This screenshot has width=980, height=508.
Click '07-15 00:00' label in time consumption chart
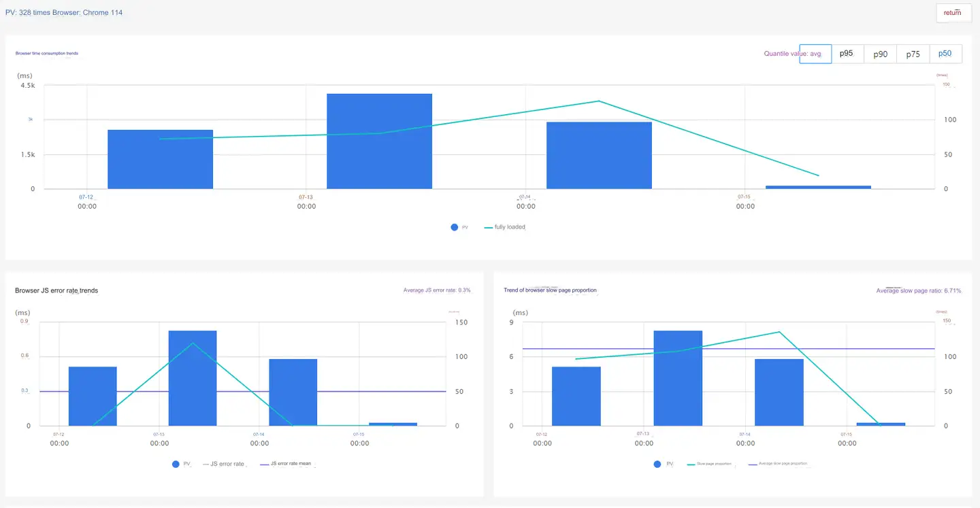[x=745, y=201]
